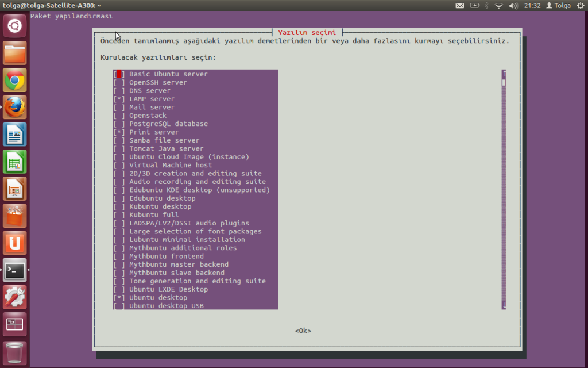The image size is (588, 368).
Task: Select Edubuntu KDE desktop (unsupported) entry
Action: [199, 190]
